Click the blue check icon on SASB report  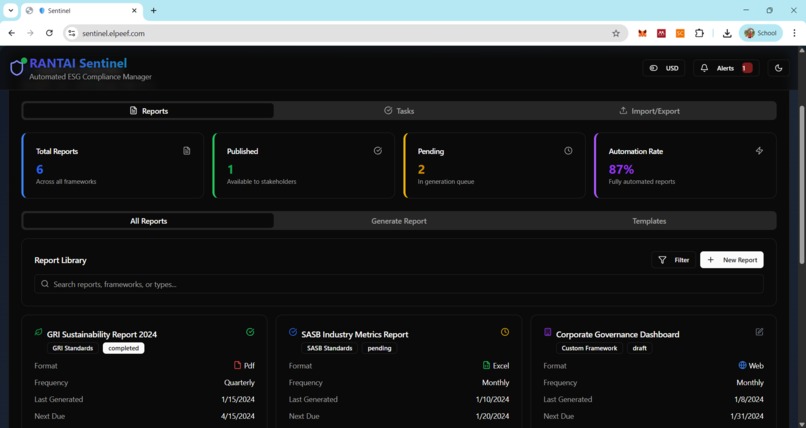tap(293, 332)
